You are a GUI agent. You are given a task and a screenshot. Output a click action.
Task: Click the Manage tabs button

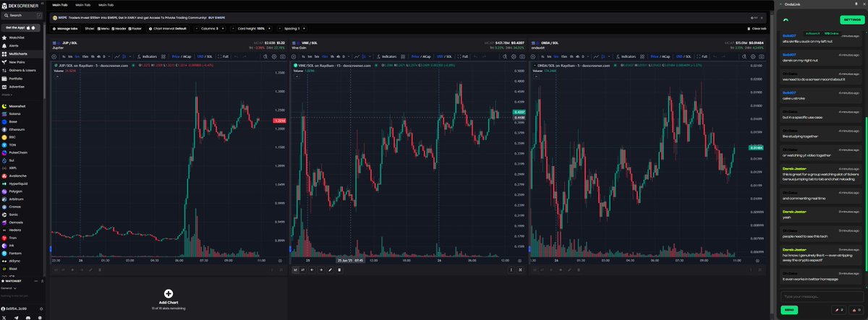66,28
